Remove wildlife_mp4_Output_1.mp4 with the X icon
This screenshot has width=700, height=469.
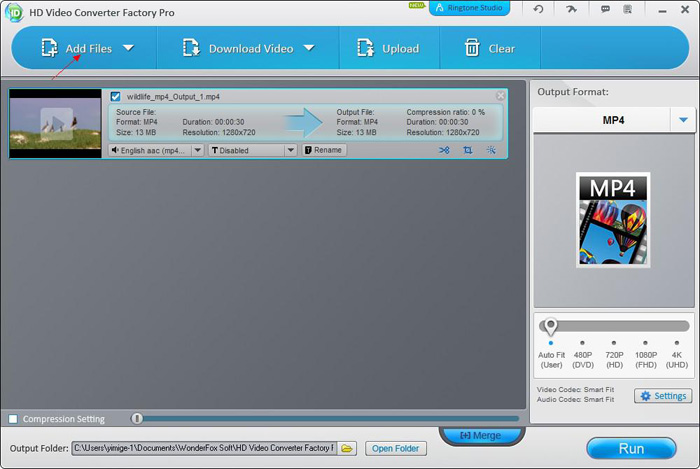click(500, 95)
